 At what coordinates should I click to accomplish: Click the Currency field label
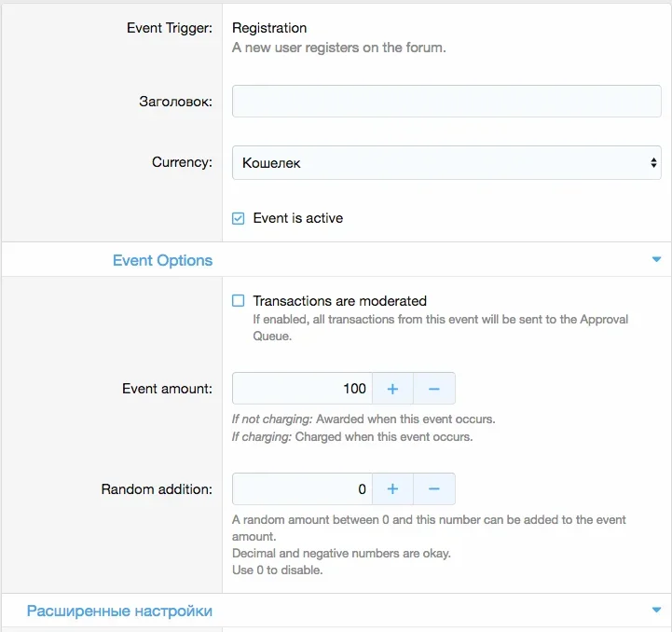point(182,162)
